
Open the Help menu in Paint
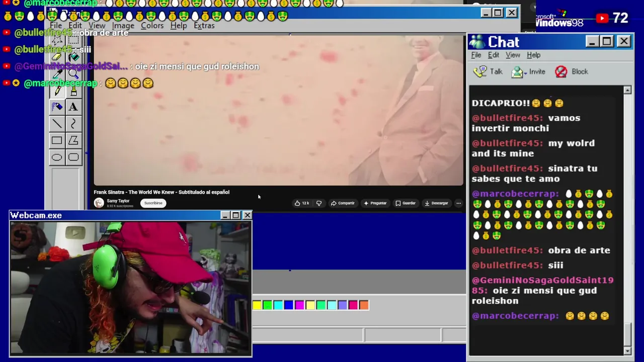point(178,26)
